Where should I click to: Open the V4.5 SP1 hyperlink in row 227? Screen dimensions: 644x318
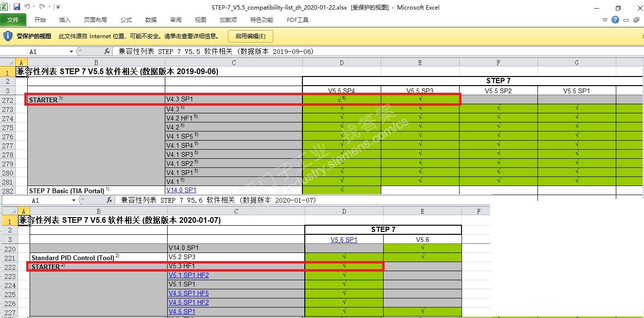pyautogui.click(x=182, y=311)
